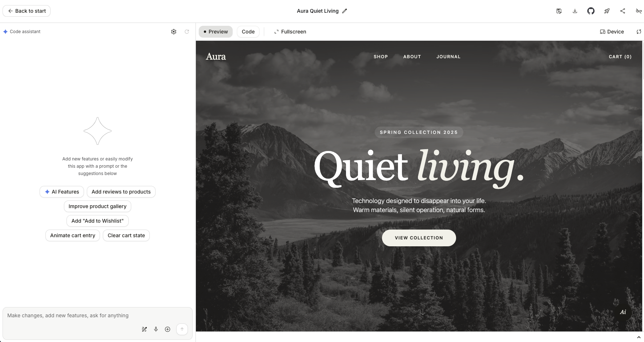The image size is (644, 342).
Task: Activate the microphone icon for voice input
Action: pyautogui.click(x=156, y=329)
